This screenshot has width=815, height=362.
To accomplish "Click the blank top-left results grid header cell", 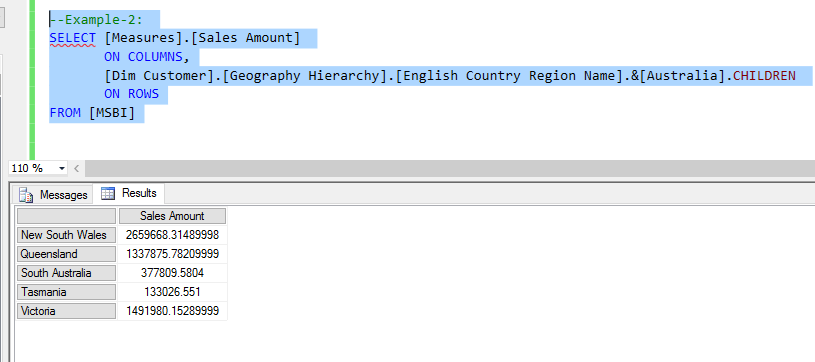I will 66,216.
